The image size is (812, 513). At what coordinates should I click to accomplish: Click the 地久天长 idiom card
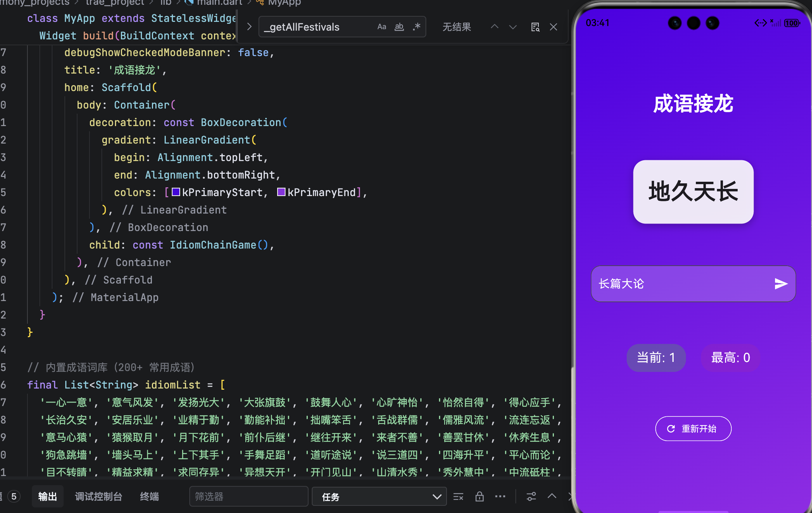pyautogui.click(x=693, y=192)
